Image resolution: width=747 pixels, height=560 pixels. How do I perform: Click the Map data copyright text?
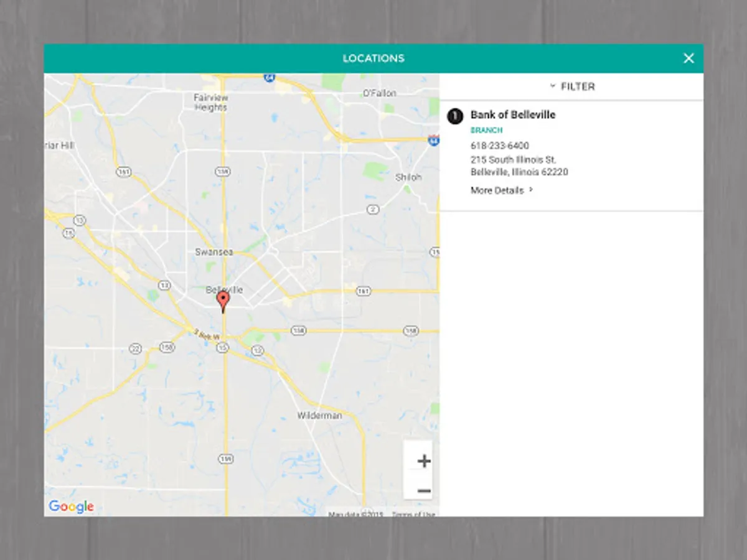[x=356, y=514]
